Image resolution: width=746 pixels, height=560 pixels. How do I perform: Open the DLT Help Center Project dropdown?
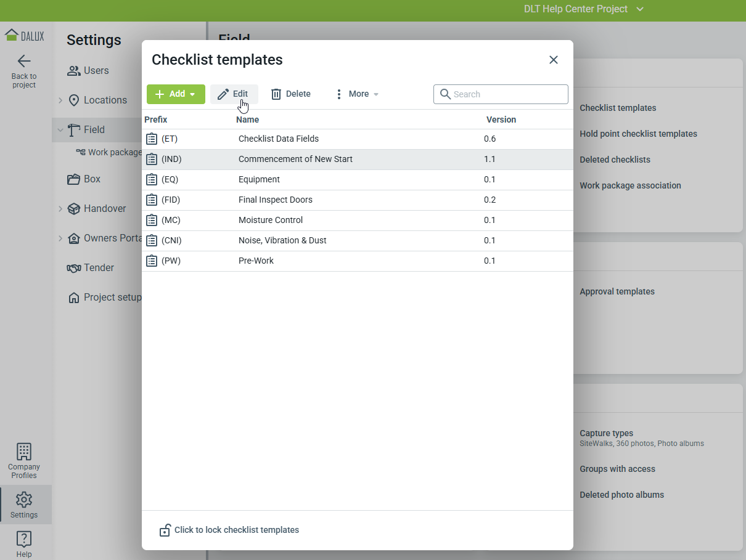click(583, 9)
